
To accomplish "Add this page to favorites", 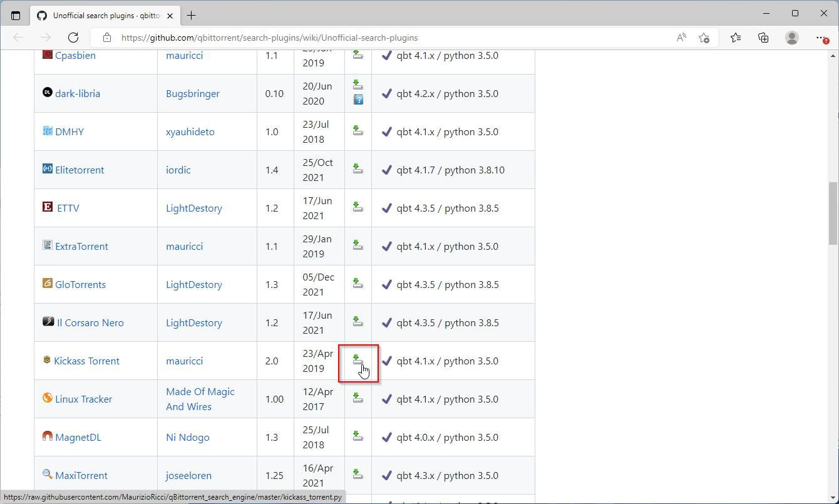I will [x=704, y=38].
